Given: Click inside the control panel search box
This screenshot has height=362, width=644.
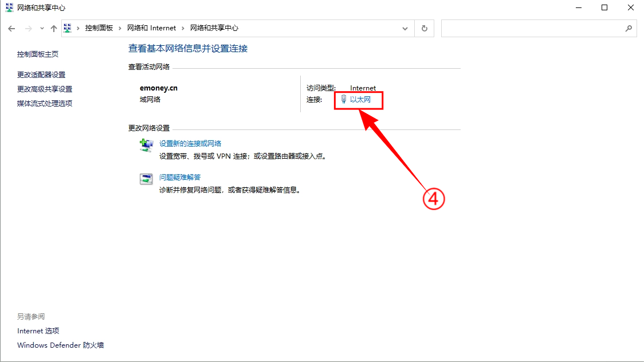Looking at the screenshot, I should point(532,28).
